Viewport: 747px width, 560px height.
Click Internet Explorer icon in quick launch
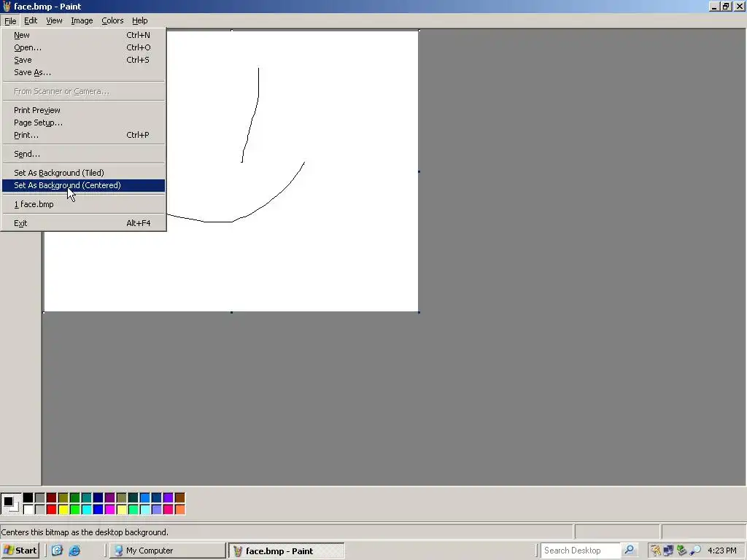(x=75, y=551)
